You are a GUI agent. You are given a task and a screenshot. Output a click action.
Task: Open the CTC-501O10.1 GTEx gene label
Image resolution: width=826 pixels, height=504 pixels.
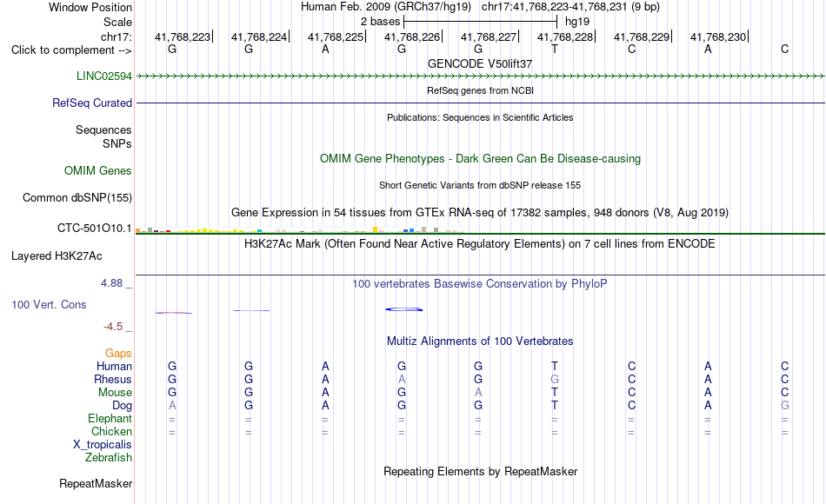[95, 228]
